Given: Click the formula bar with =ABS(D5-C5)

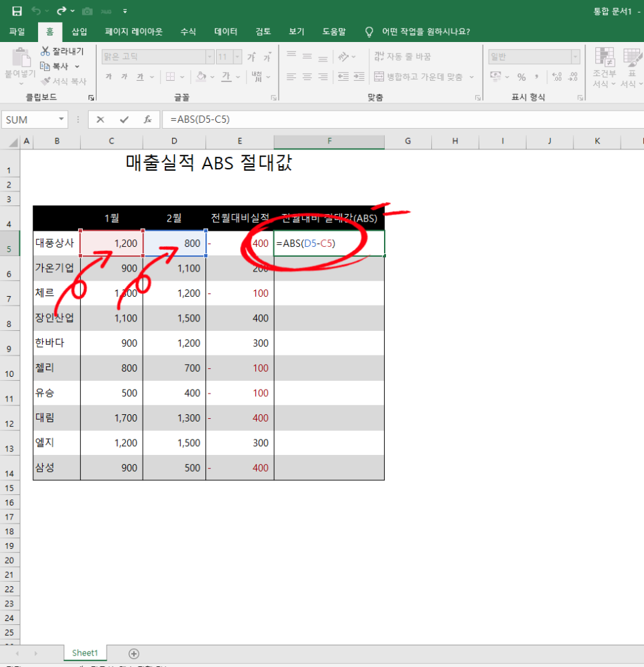Looking at the screenshot, I should click(403, 119).
